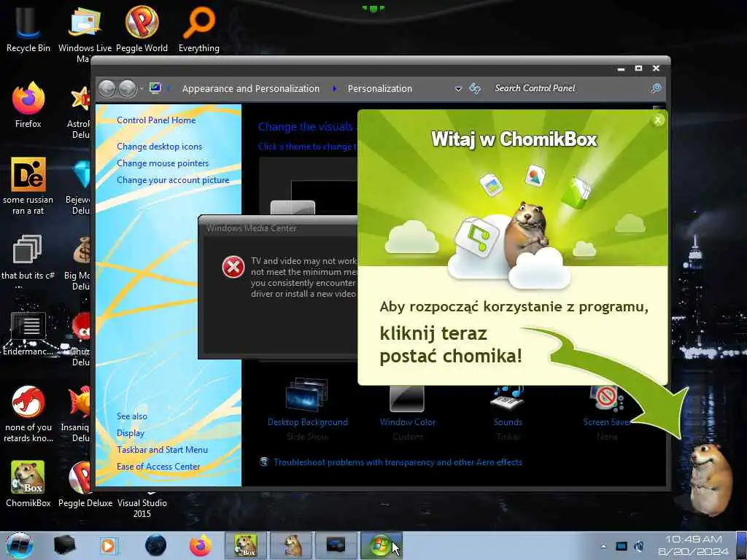Screen dimensions: 747x560
Task: Open the volume icon in system tray
Action: pyautogui.click(x=639, y=546)
